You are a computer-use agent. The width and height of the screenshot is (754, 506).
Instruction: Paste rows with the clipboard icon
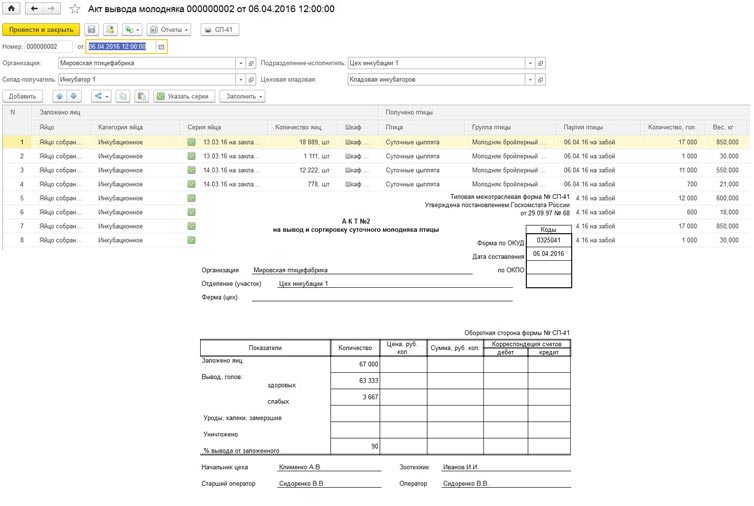(x=141, y=96)
